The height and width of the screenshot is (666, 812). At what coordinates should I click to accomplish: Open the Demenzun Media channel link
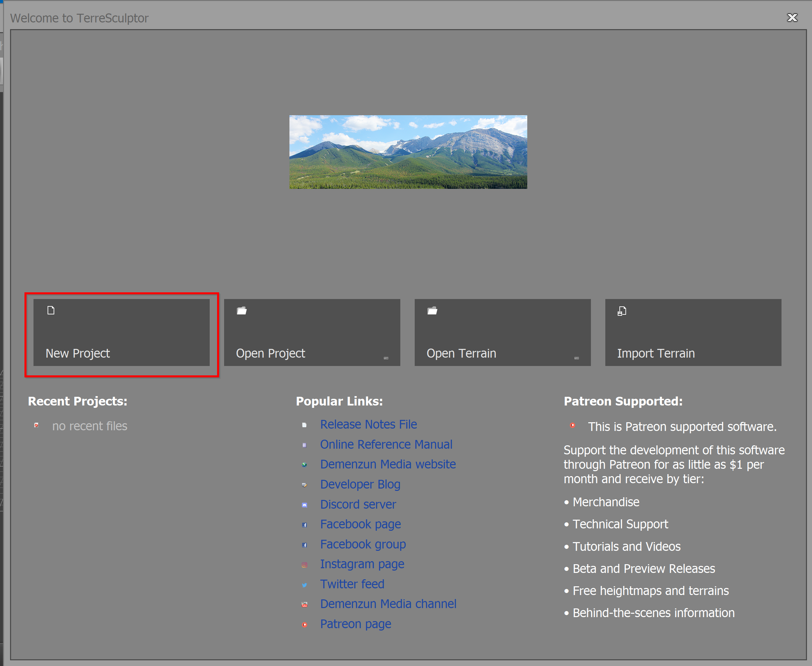[x=388, y=604]
